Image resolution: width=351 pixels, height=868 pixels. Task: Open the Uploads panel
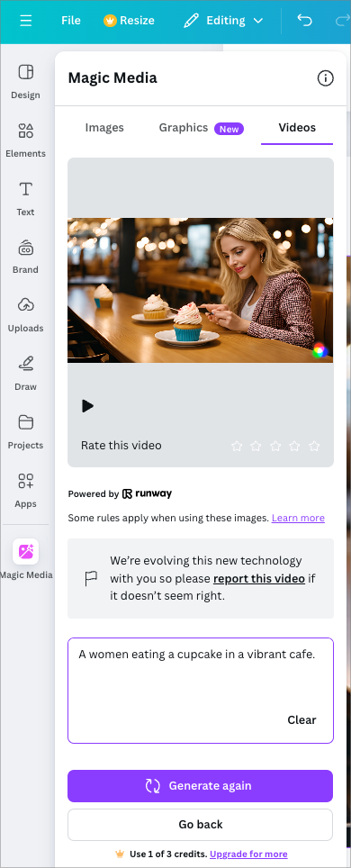(x=25, y=314)
